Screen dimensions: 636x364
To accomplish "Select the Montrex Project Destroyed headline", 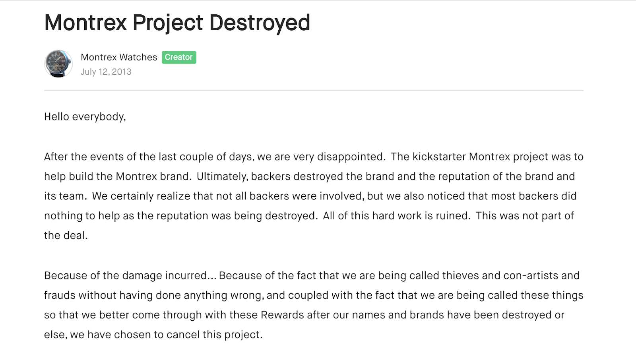I will point(177,23).
